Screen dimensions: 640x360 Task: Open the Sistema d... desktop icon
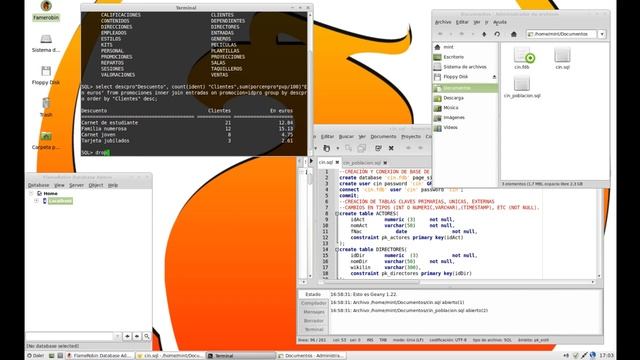(46, 43)
